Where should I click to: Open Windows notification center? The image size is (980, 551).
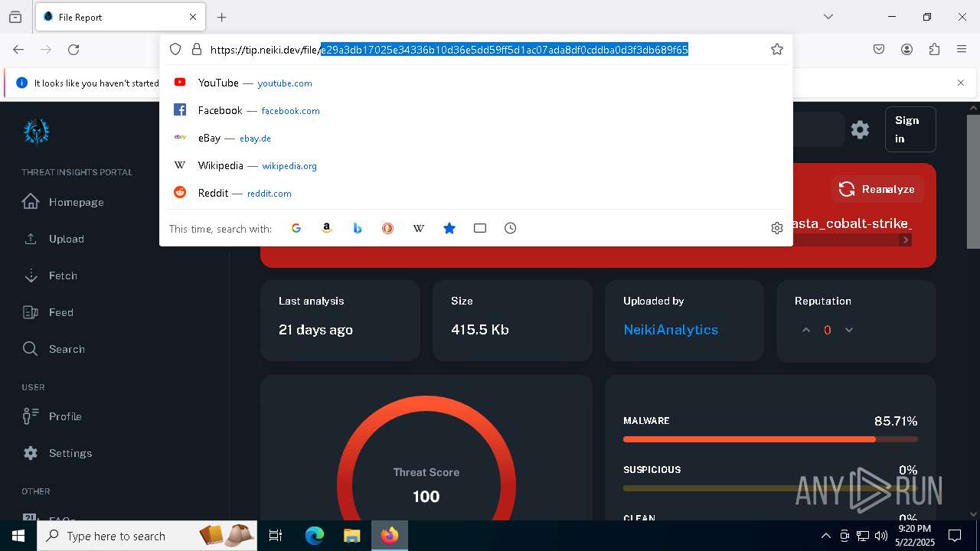pyautogui.click(x=955, y=536)
